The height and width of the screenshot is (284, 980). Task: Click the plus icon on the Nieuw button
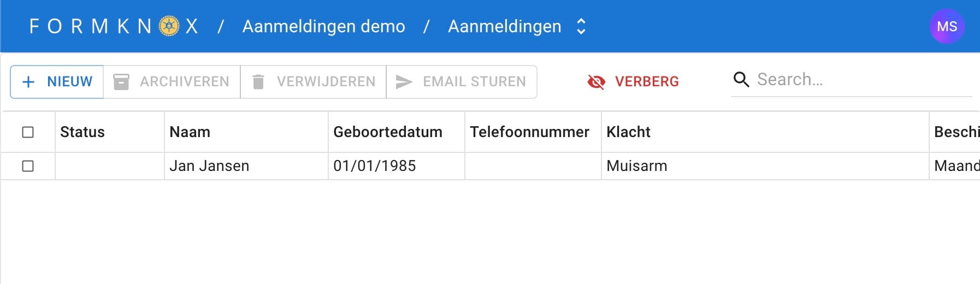click(x=28, y=82)
